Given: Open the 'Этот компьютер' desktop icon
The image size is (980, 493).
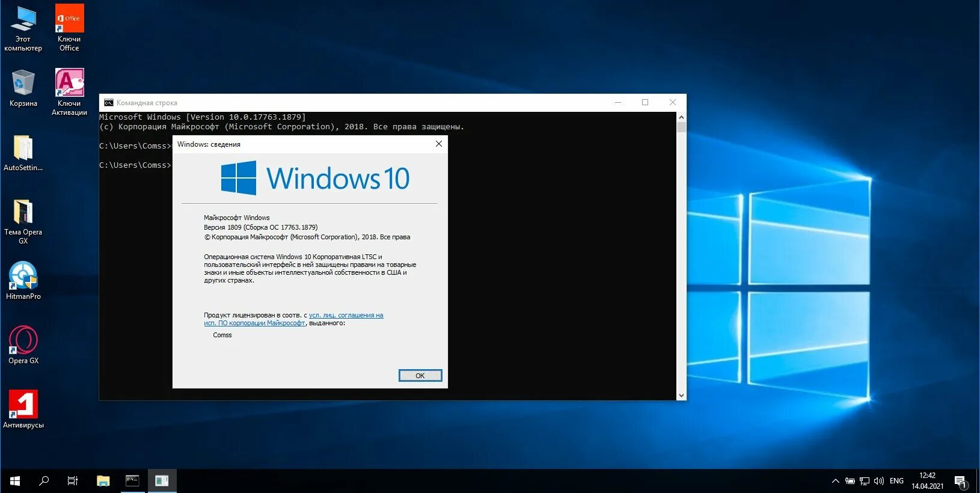Looking at the screenshot, I should click(23, 28).
